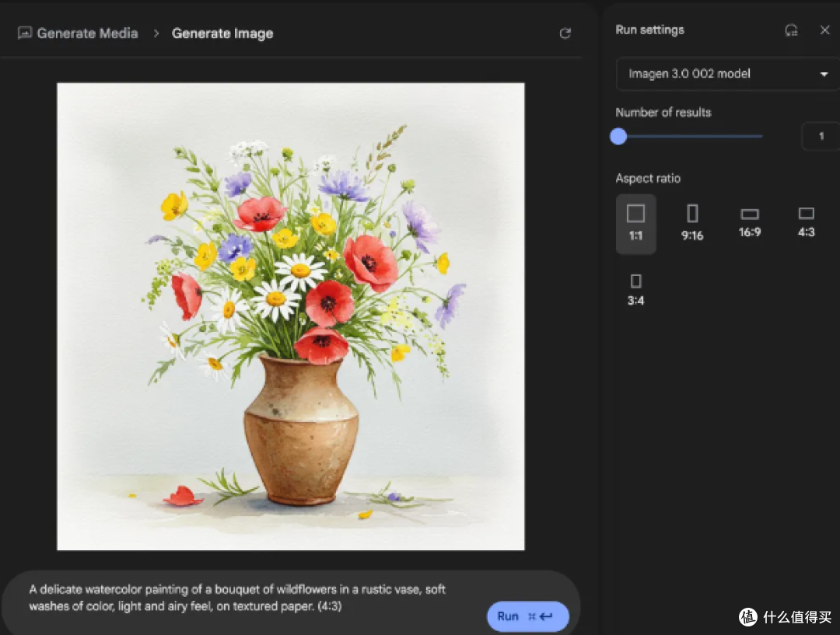
Task: Click the Number of results slider handle
Action: (x=618, y=136)
